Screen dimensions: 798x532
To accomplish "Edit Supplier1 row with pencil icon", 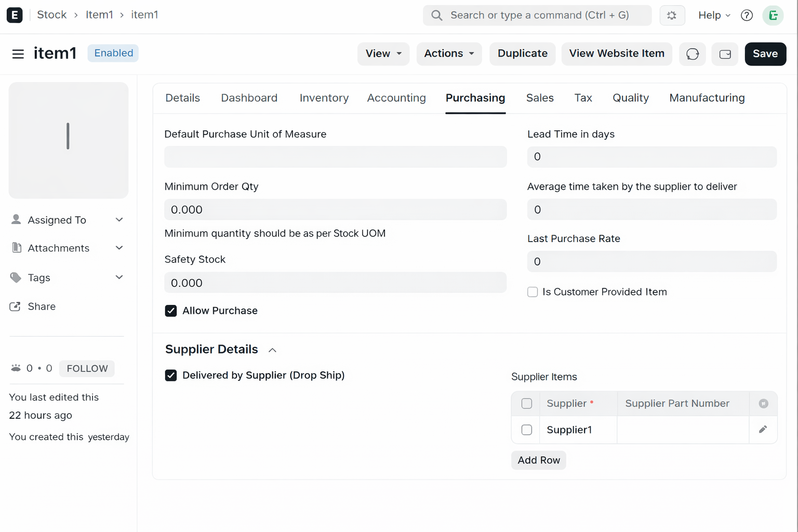I will (x=763, y=430).
